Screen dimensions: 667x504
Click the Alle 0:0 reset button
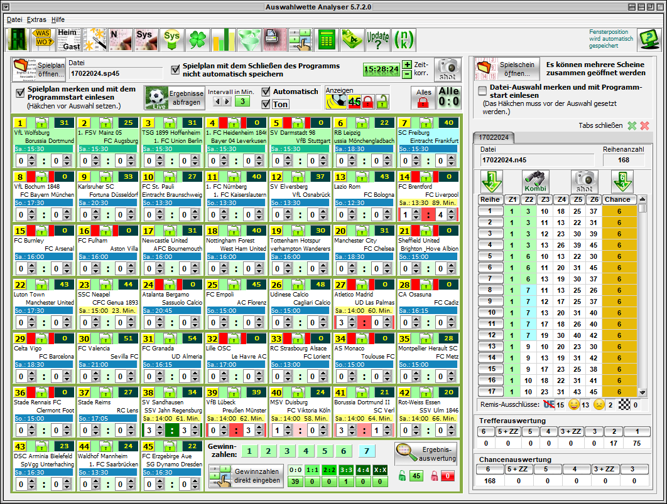tap(448, 98)
